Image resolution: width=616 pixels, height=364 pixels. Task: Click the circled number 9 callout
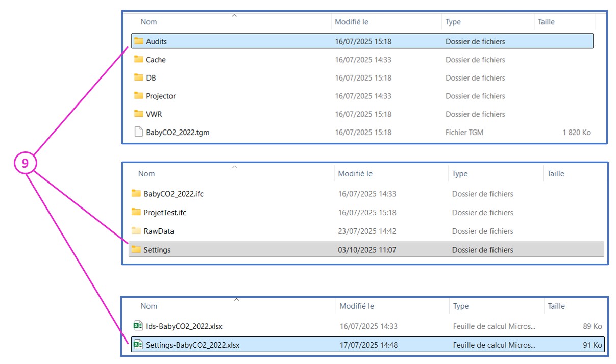click(x=25, y=163)
